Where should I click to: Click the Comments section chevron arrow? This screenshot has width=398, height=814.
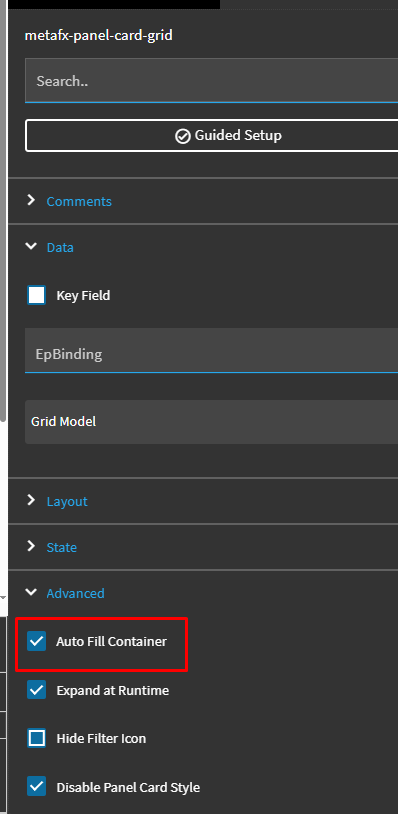[31, 200]
